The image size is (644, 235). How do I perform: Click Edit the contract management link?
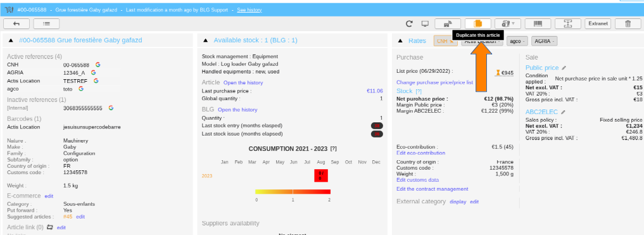click(432, 189)
